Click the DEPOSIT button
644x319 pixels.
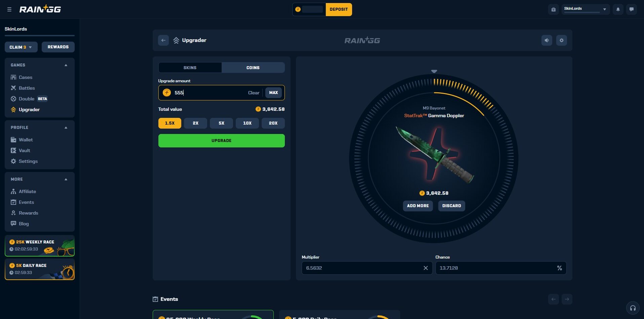339,9
